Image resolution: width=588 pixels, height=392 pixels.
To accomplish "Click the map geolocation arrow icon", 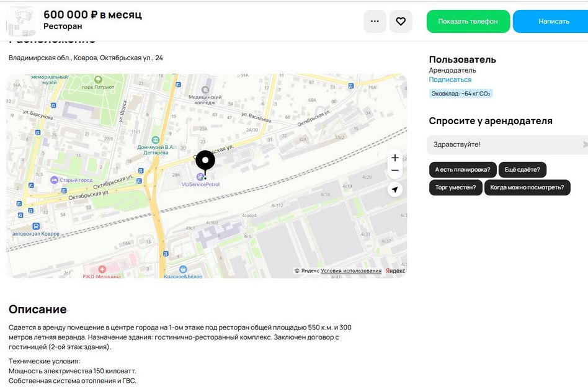I will pyautogui.click(x=395, y=190).
